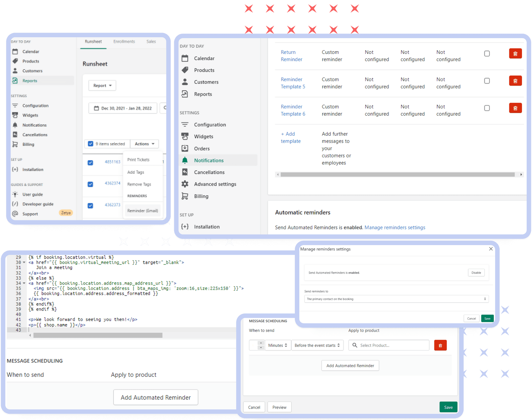
Task: Expand the Actions menu
Action: tap(144, 144)
